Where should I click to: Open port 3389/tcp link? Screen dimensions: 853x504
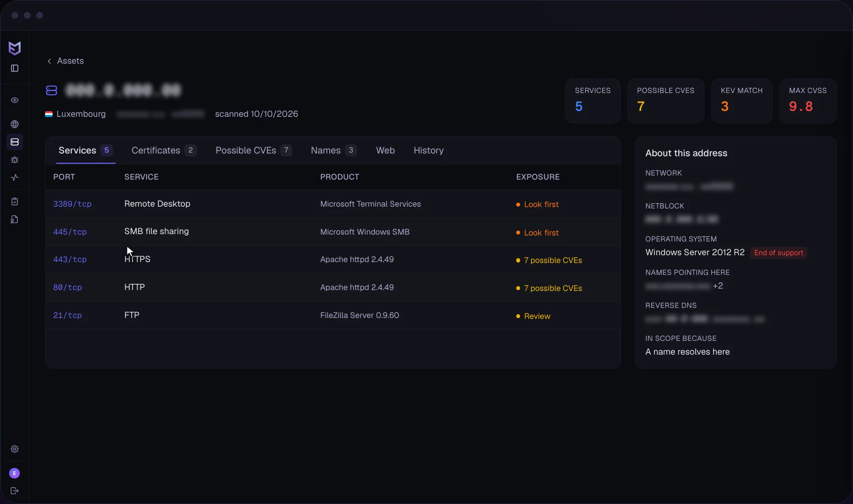(72, 204)
